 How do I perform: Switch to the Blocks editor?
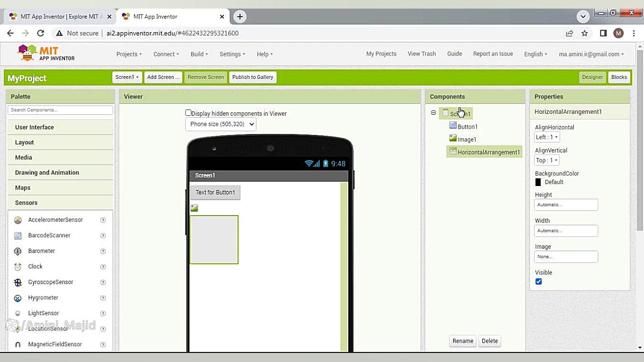tap(619, 77)
